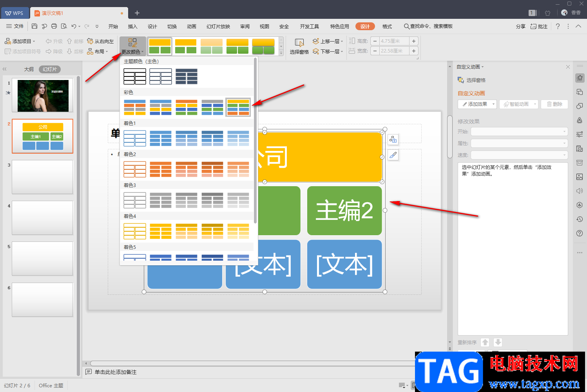Screen dimensions: 587x392
Task: Click the add shape icon beside SmartArt
Action: pyautogui.click(x=393, y=140)
